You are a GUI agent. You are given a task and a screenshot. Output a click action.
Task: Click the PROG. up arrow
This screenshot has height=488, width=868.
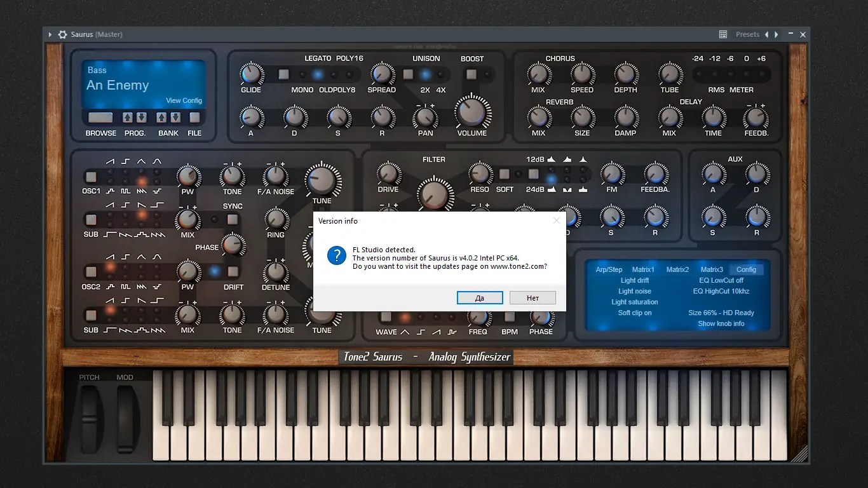click(x=128, y=118)
